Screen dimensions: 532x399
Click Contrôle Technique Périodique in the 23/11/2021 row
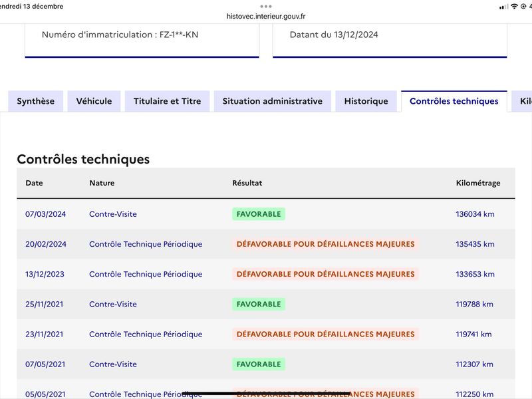(146, 334)
